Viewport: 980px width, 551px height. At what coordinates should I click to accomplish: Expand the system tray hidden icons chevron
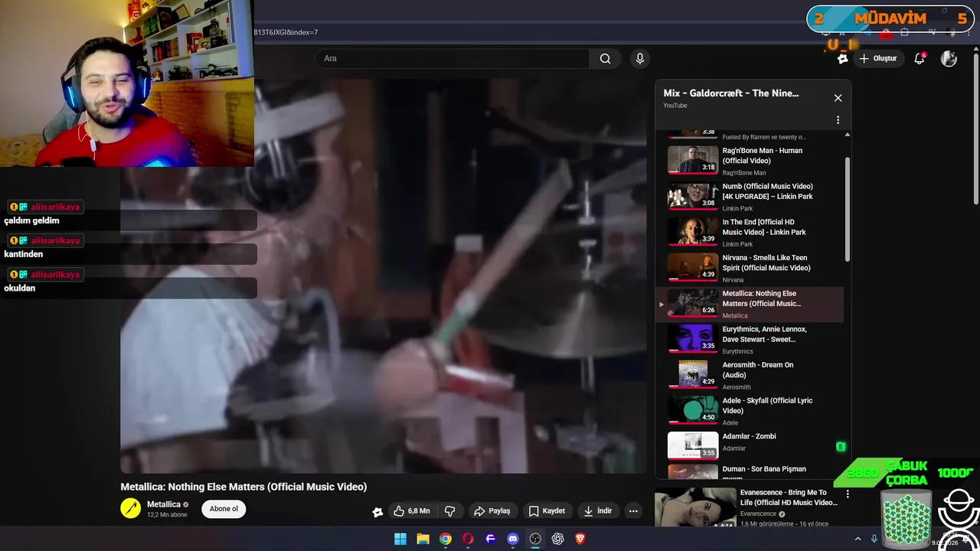[857, 539]
